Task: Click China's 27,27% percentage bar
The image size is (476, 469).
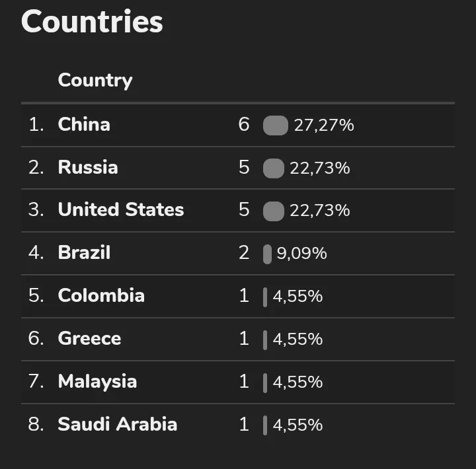Action: point(276,126)
